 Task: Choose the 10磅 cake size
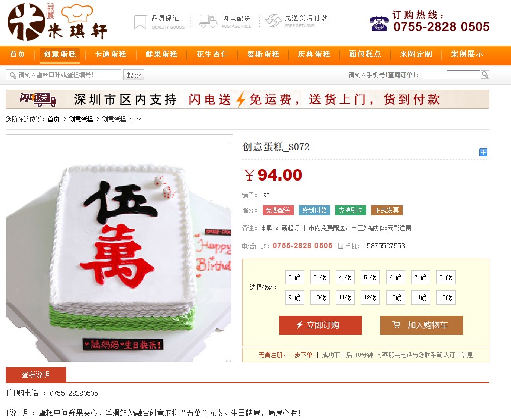320,297
